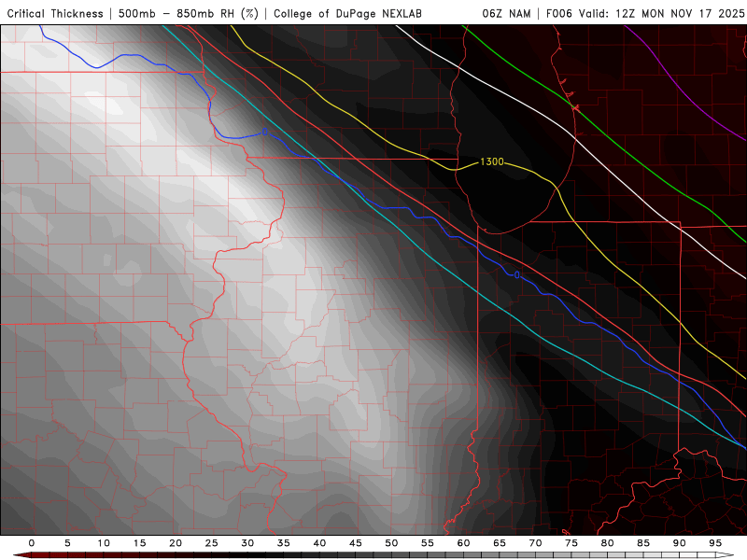Screen dimensions: 747x560
Task: Click the "90" value on the color scale
Action: click(679, 543)
